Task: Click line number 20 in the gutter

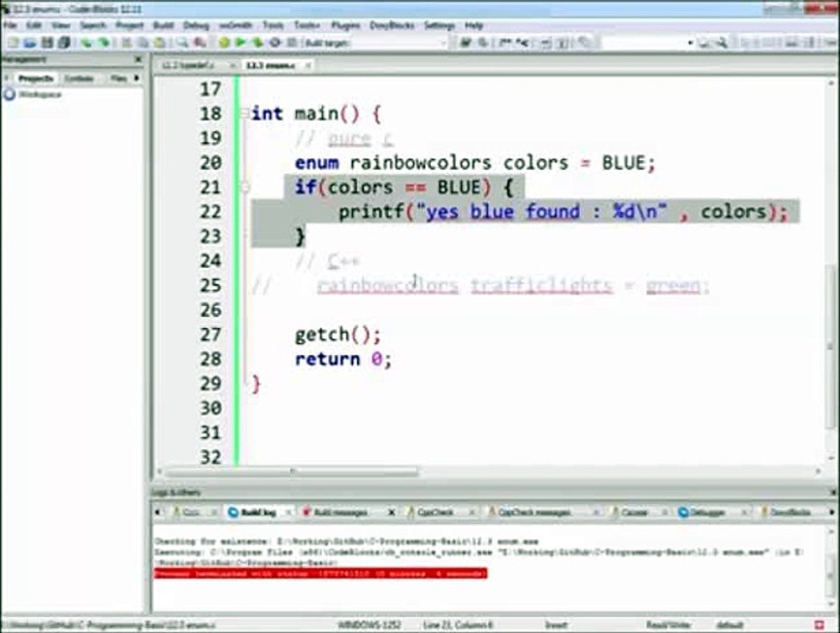Action: point(210,163)
